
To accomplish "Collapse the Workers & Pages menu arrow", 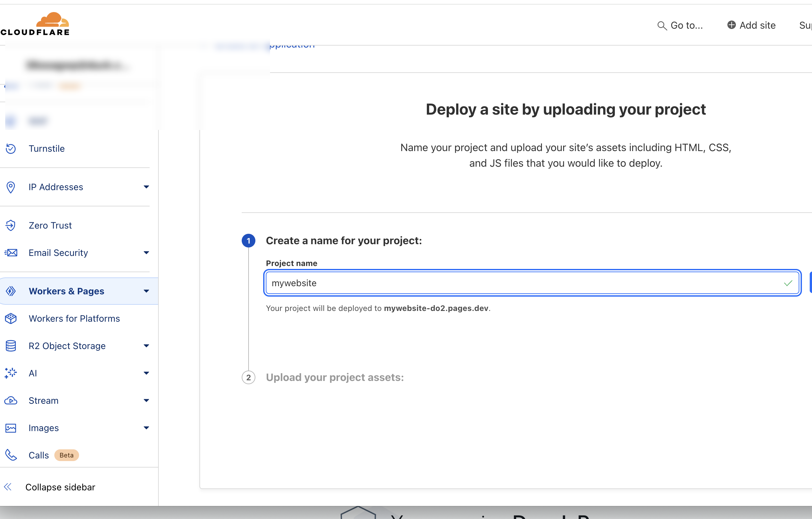I will (146, 291).
